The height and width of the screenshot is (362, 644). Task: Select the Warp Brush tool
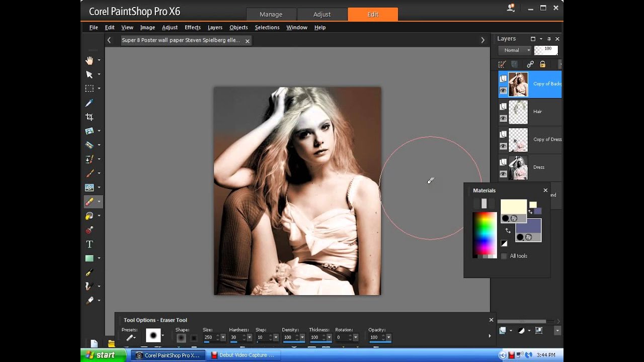click(90, 286)
